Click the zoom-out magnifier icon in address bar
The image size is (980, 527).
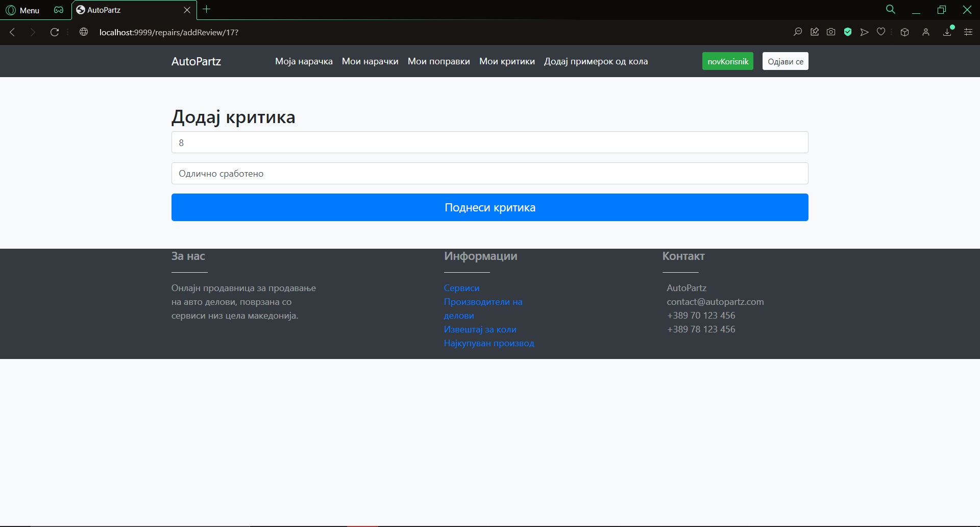[797, 32]
